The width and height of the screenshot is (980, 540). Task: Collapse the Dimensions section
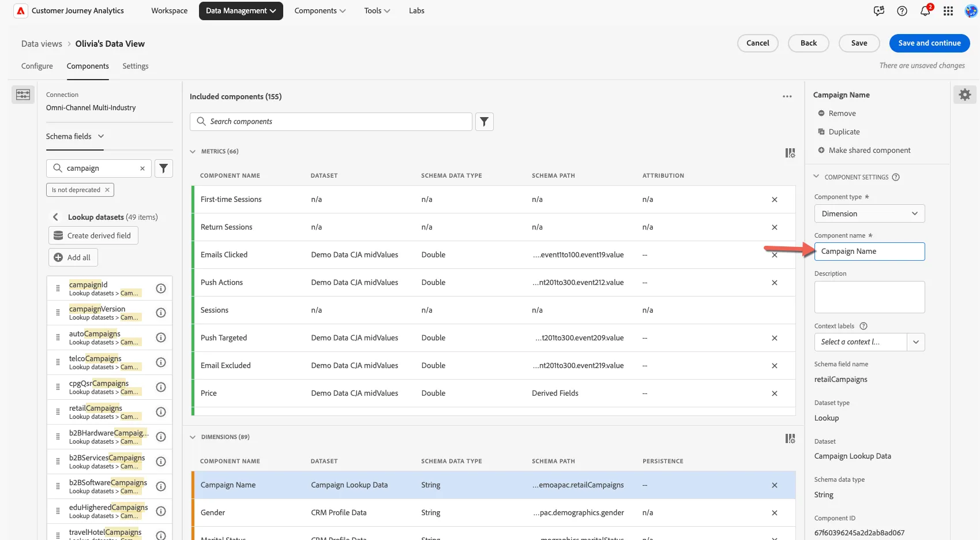coord(193,437)
